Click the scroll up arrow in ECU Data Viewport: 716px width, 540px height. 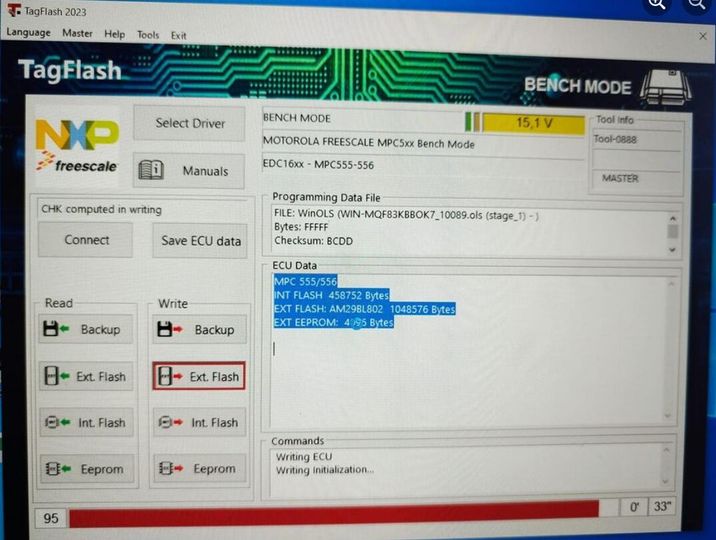(x=671, y=284)
